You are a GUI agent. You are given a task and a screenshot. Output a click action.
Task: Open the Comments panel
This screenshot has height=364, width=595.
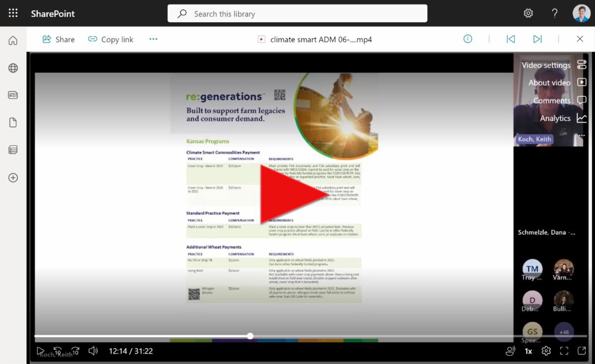coord(560,101)
